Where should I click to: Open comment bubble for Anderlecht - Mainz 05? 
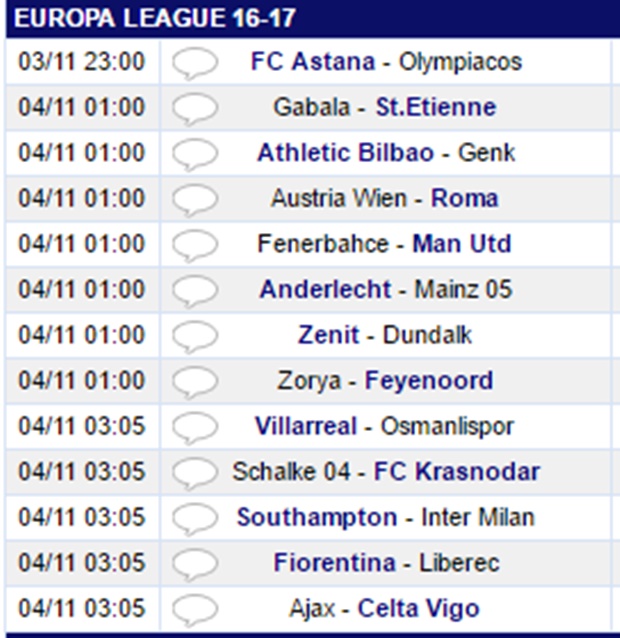[195, 290]
